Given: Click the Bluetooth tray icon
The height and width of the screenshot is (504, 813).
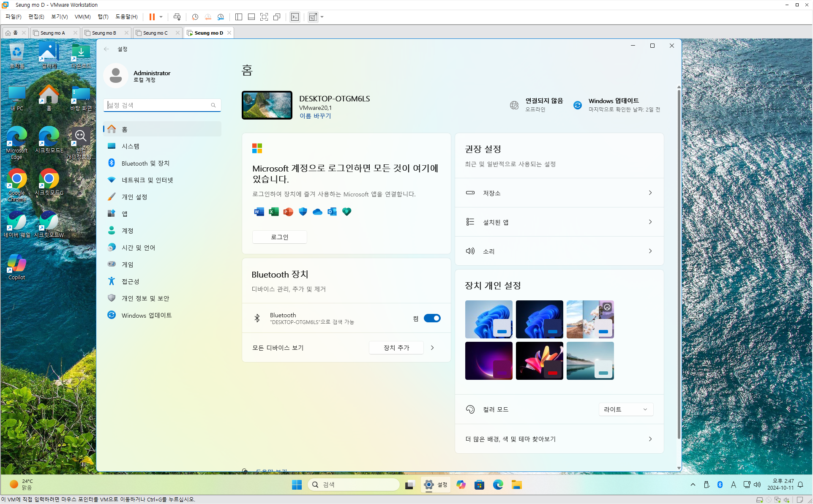Looking at the screenshot, I should click(x=720, y=485).
